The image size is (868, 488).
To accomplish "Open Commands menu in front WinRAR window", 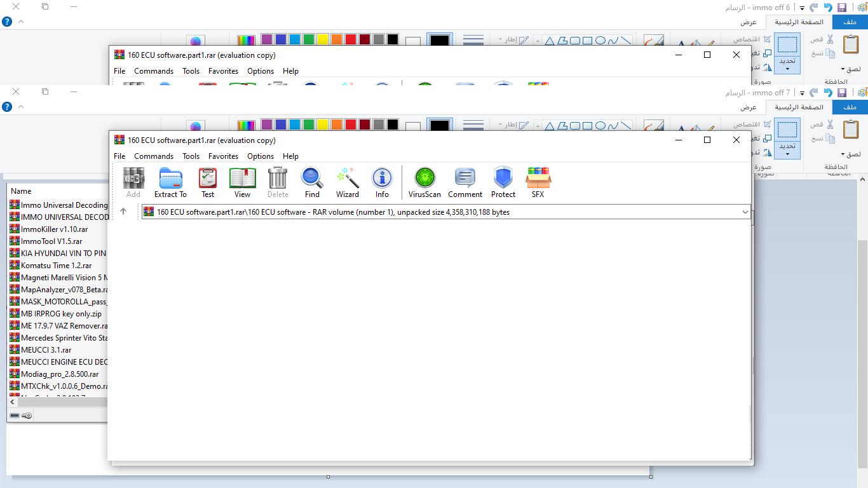I will (x=154, y=156).
